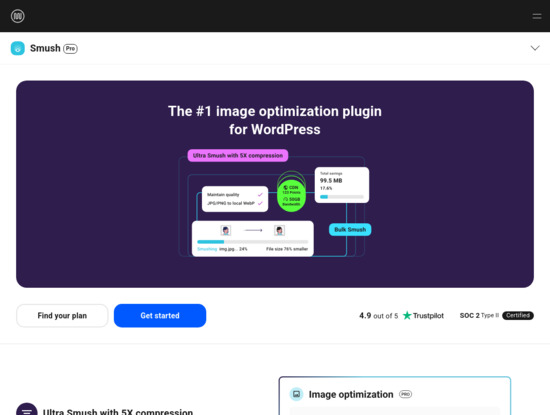Click the compressed image thumbnail after the arrow
The height and width of the screenshot is (415, 550).
[280, 230]
